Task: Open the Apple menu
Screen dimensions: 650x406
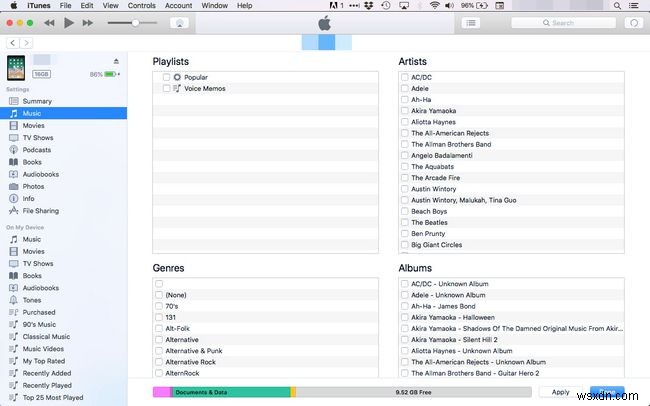Action: tap(14, 6)
